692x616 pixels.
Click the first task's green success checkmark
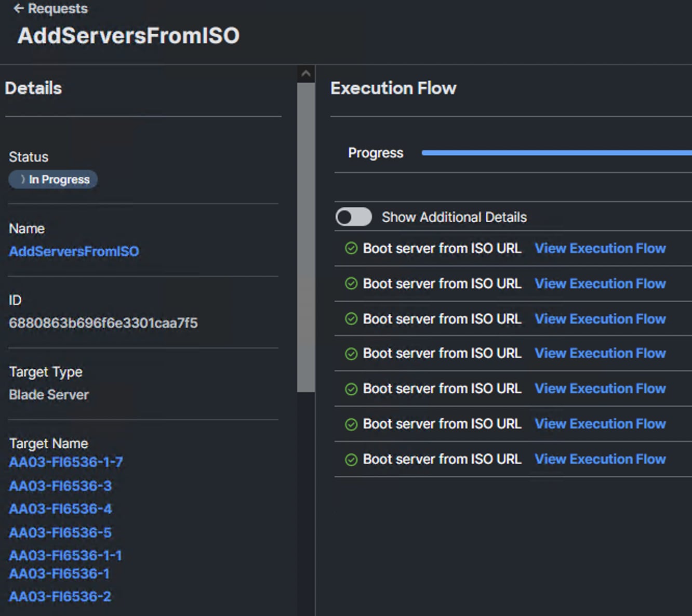[x=351, y=248]
